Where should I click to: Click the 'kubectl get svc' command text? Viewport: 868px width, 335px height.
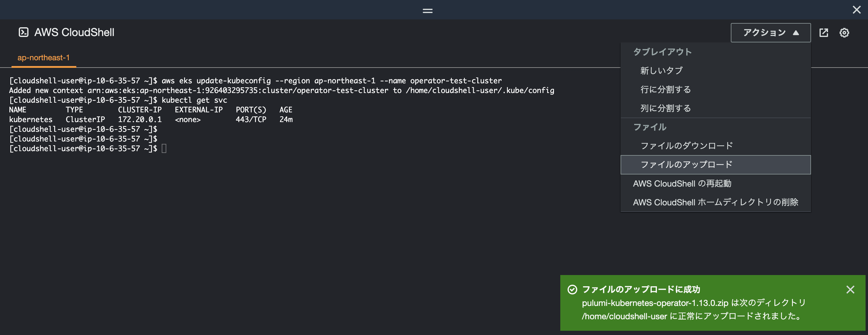point(194,100)
